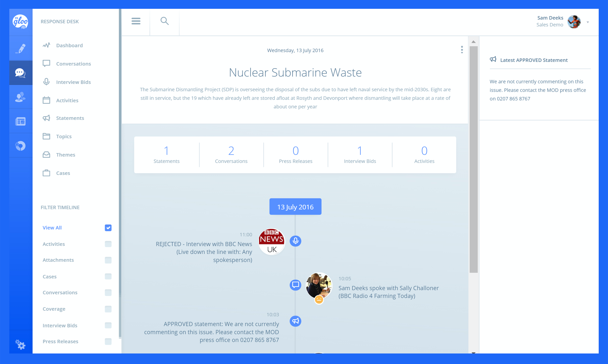608x364 pixels.
Task: Open Topics navigation item
Action: tap(64, 136)
